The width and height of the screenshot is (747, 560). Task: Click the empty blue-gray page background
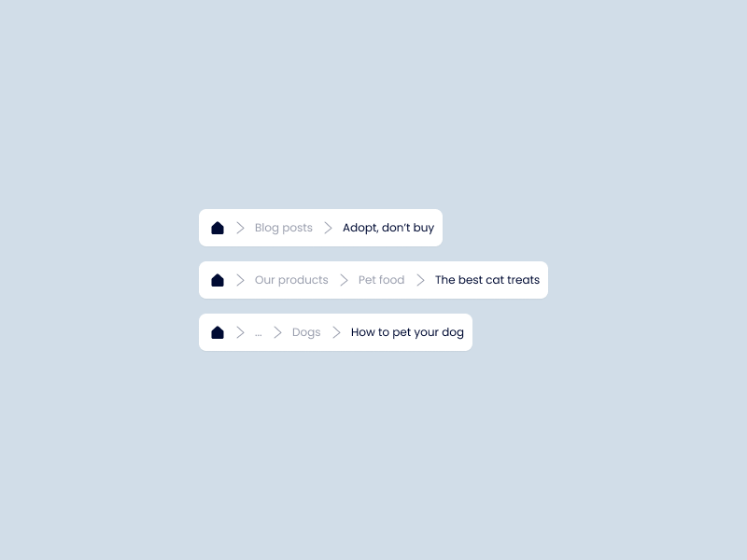pyautogui.click(x=373, y=95)
